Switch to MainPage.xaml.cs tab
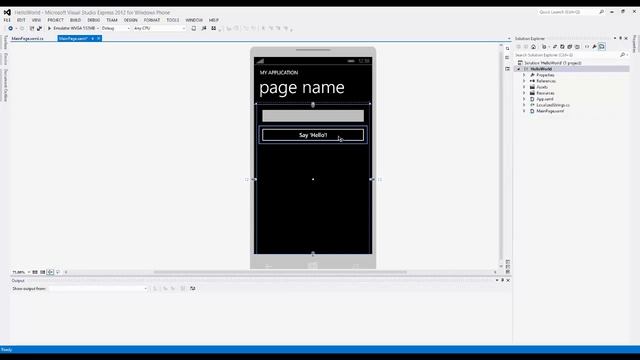The image size is (640, 360). [27, 38]
